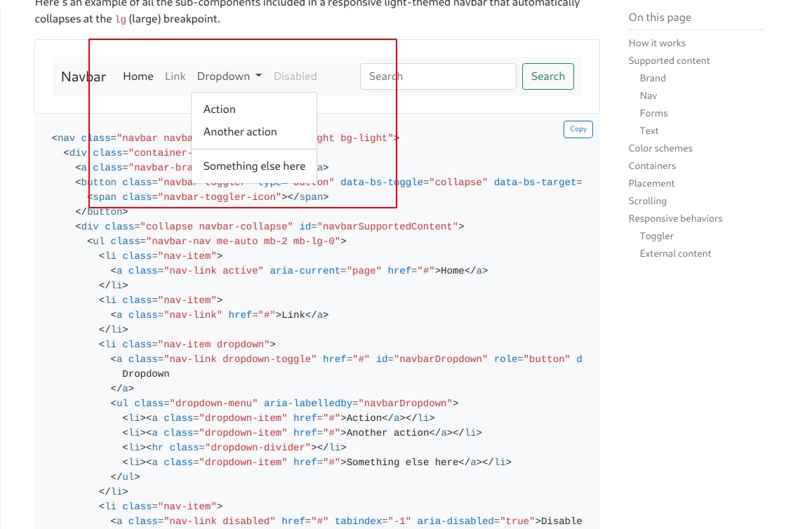Open the Home nav link
Viewport: 812px width, 529px height.
[138, 76]
